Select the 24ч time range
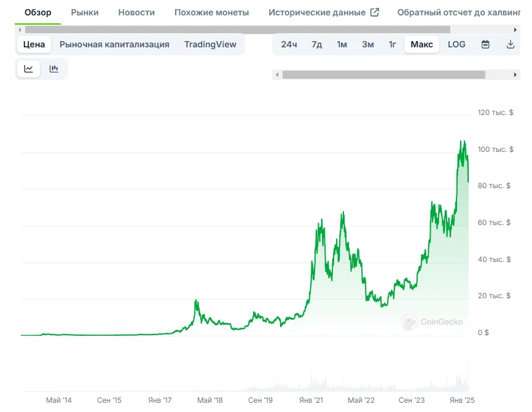 coord(289,44)
